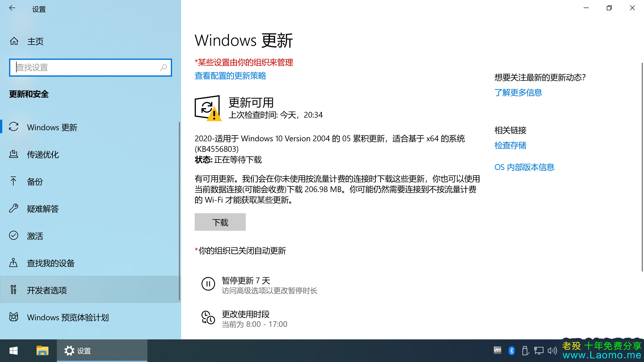
Task: Click the 传递优化 sidebar icon
Action: coord(14,154)
